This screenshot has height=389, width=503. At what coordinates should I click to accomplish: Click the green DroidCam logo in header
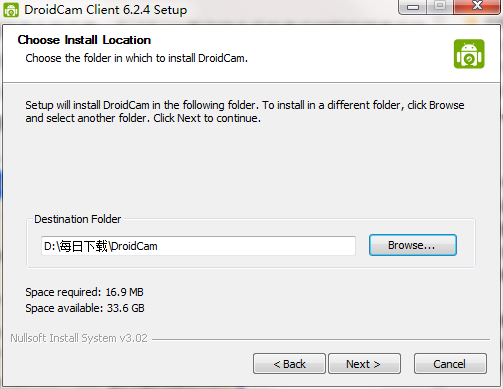coord(469,54)
